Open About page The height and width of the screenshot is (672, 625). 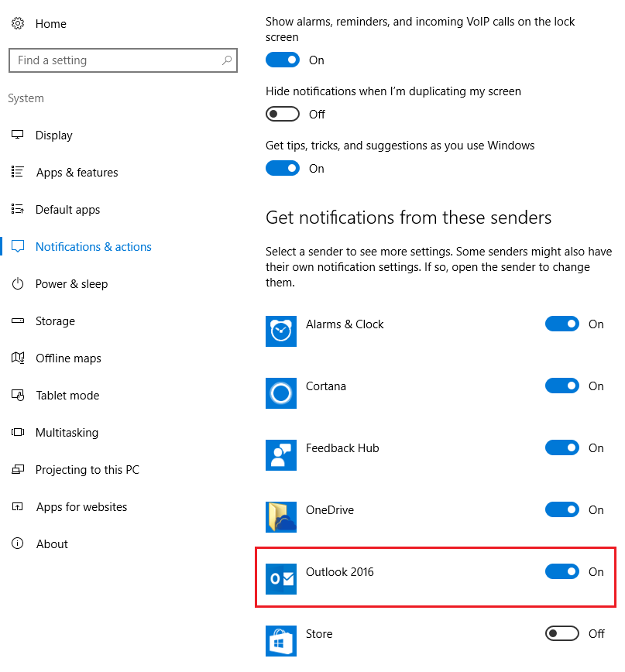[x=52, y=543]
